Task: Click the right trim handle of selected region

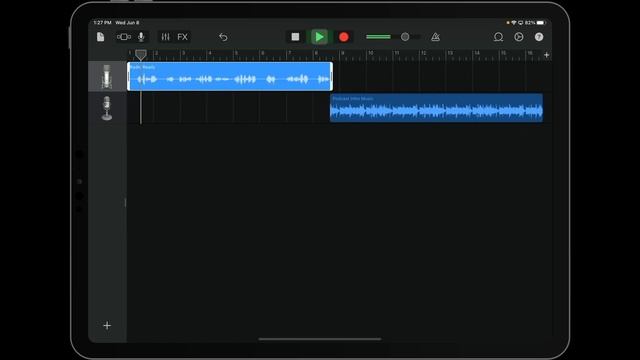Action: 331,76
